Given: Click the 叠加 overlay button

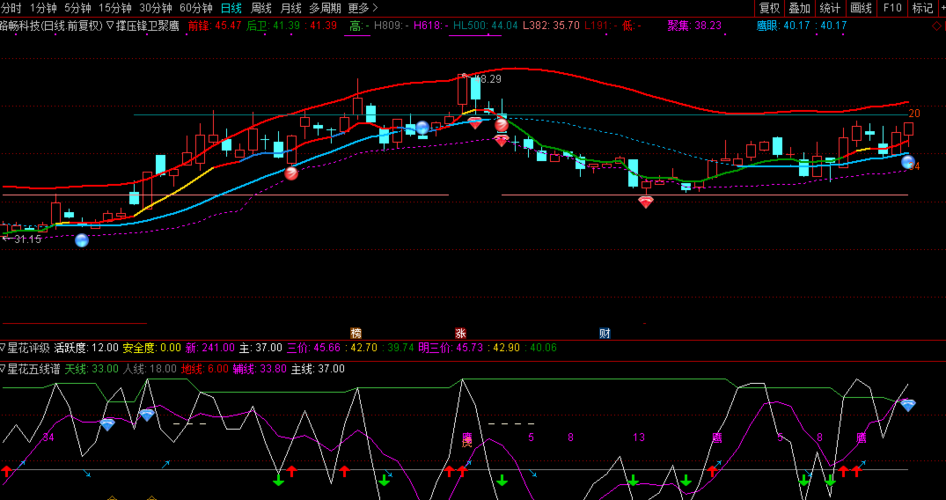Looking at the screenshot, I should click(x=800, y=8).
